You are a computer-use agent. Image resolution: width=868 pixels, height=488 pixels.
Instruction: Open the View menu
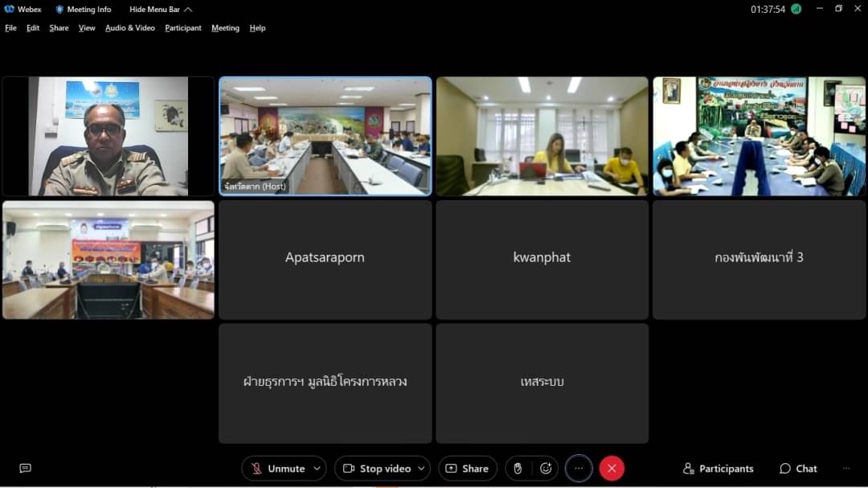(x=86, y=27)
